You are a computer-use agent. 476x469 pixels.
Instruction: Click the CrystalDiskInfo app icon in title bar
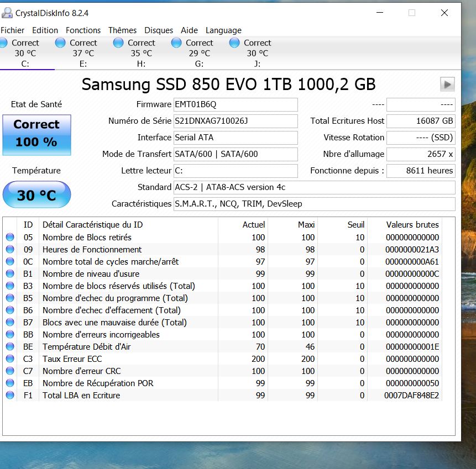[7, 13]
